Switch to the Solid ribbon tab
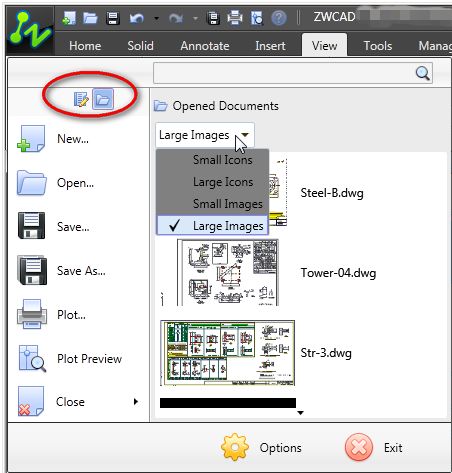452x473 pixels. (x=140, y=46)
